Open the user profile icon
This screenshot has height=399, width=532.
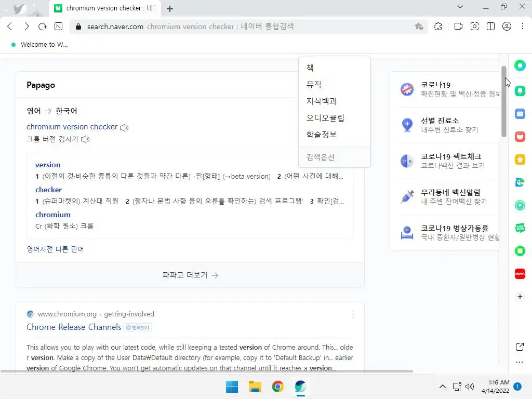pyautogui.click(x=507, y=26)
